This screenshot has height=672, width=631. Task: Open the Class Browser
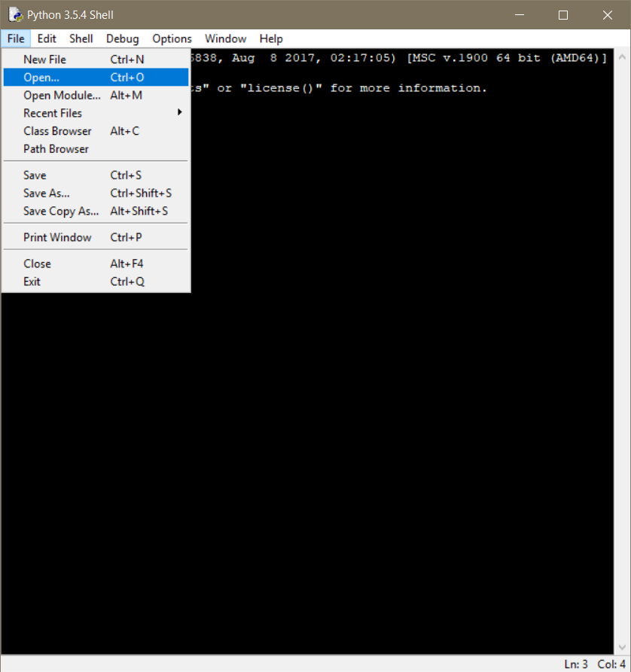click(96, 131)
